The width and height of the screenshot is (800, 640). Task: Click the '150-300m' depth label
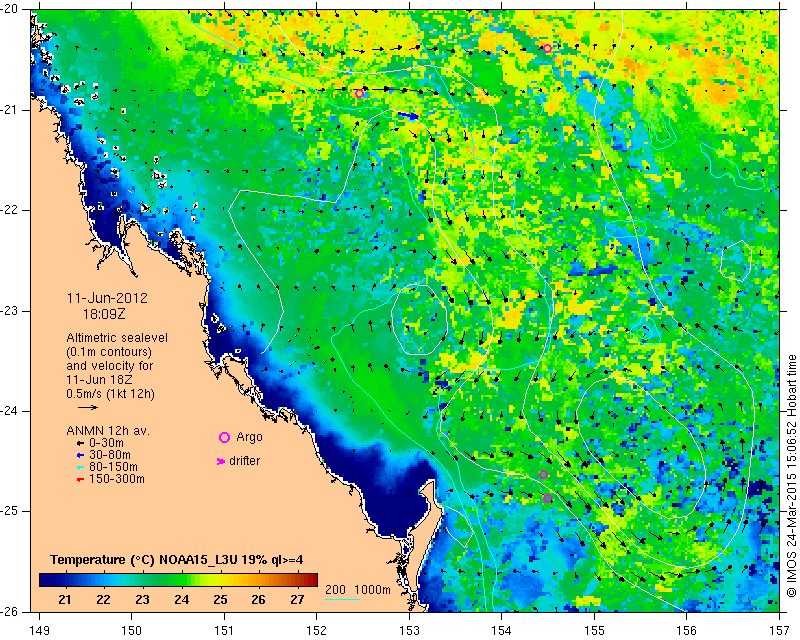click(117, 479)
